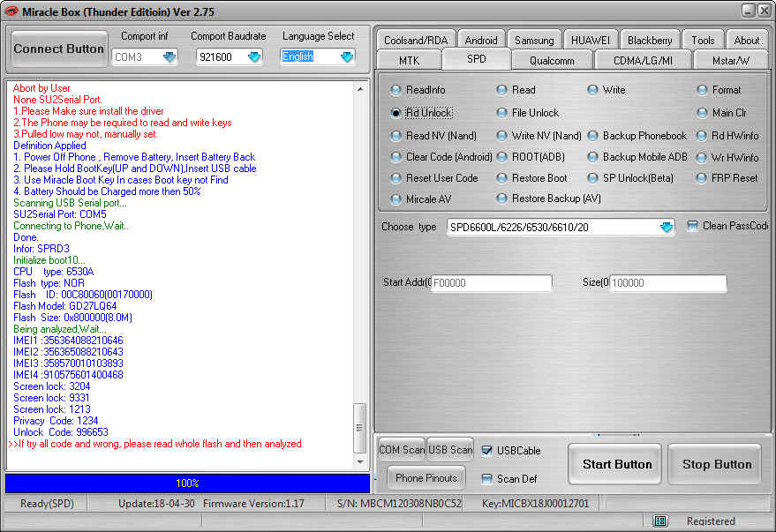Open the About tab
Viewport: 776px width, 532px height.
click(x=746, y=40)
